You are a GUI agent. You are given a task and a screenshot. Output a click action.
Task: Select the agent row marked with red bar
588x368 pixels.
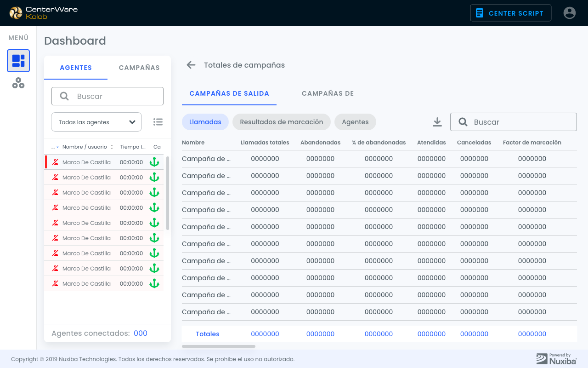[104, 162]
